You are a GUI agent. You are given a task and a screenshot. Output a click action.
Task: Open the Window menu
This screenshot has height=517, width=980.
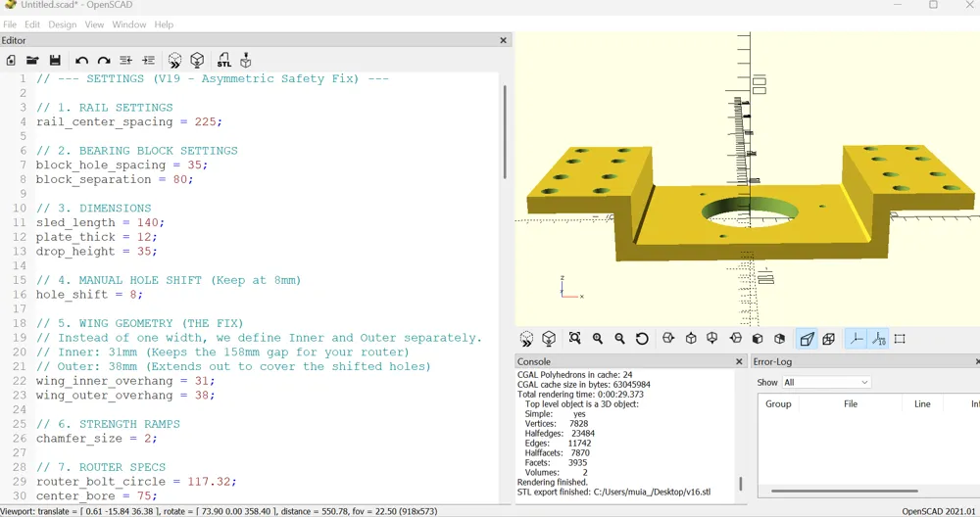click(128, 24)
